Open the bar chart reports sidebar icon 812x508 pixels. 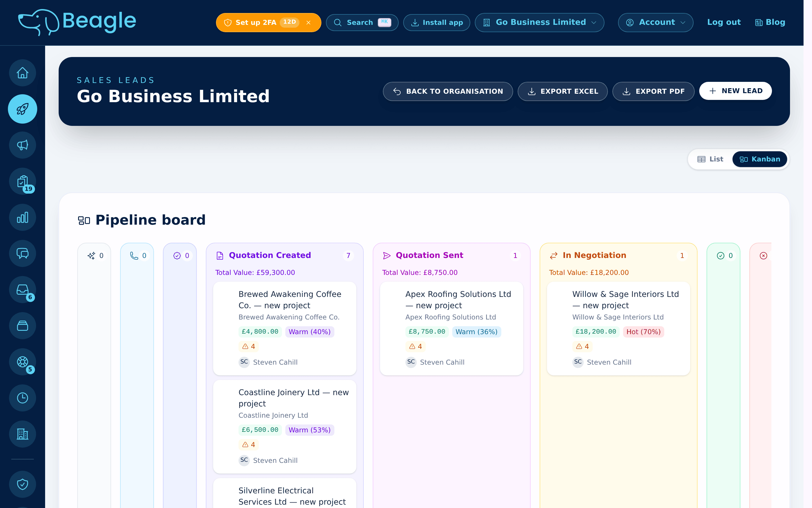(23, 217)
